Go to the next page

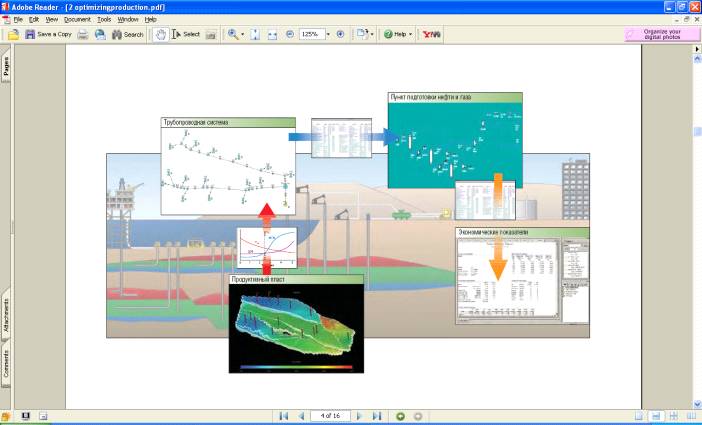[x=359, y=415]
